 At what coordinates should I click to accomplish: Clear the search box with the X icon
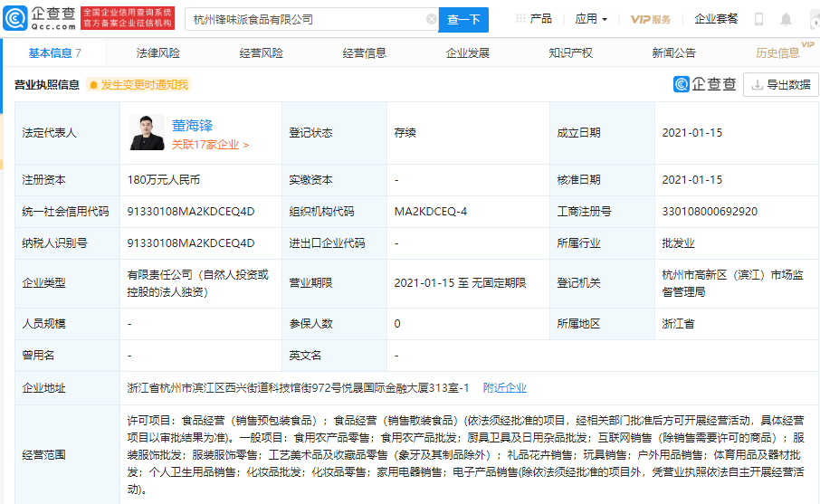432,19
